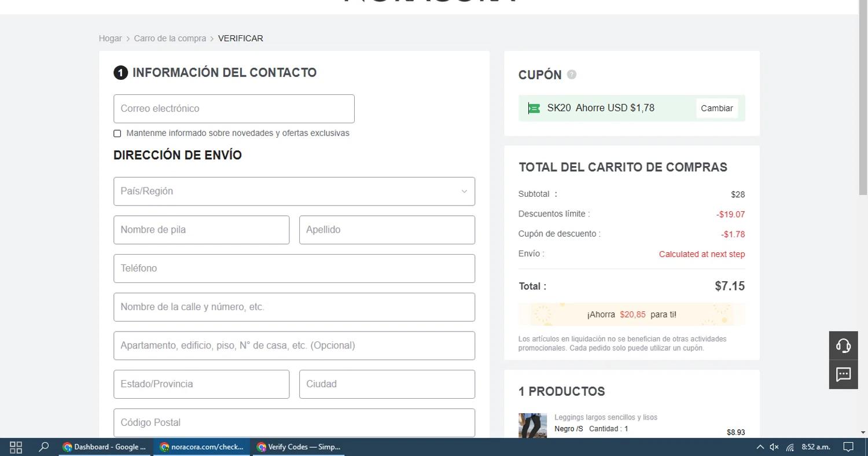Screen dimensions: 868x456
Task: Go to Carro de la compra breadcrumb
Action: pos(170,38)
